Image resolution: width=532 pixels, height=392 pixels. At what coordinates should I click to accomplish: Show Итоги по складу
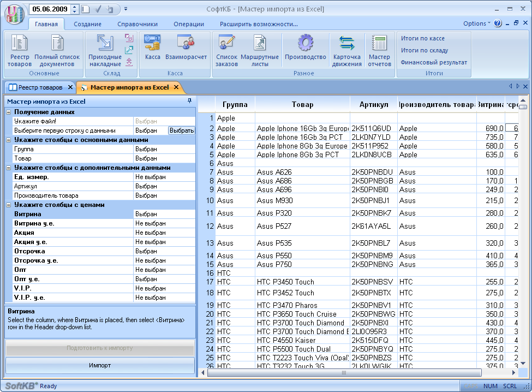pyautogui.click(x=424, y=50)
